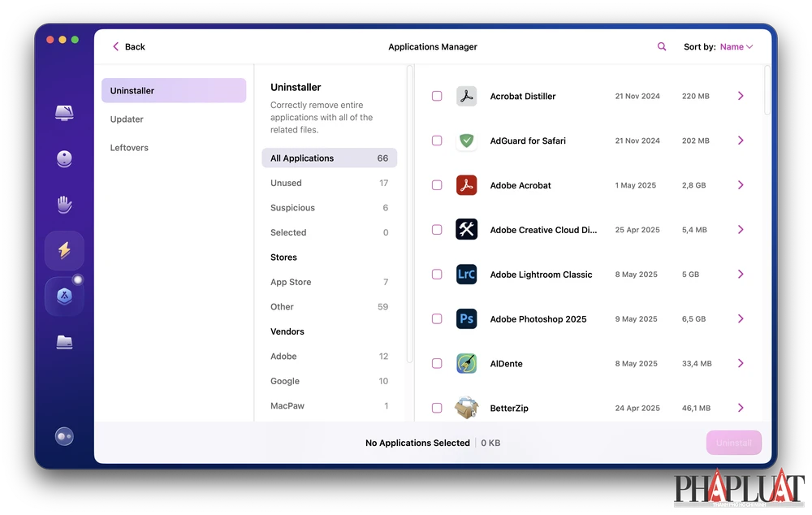Open the Protection hand sidebar icon

tap(64, 205)
